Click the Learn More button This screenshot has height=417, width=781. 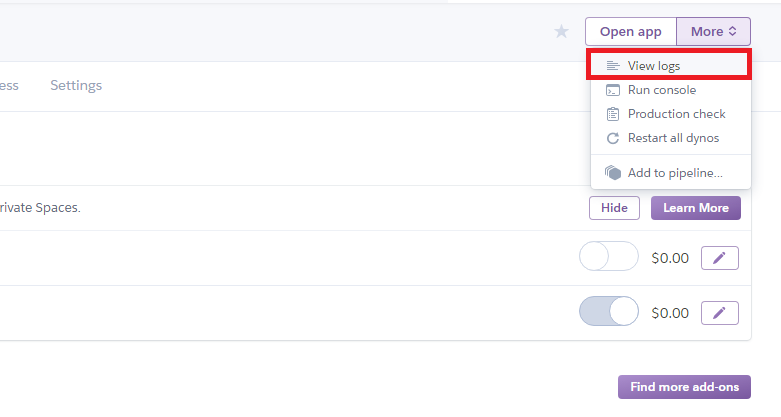(696, 208)
